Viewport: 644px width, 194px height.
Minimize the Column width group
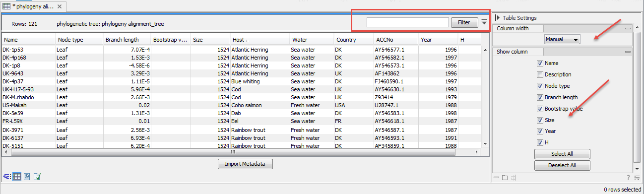coord(628,29)
